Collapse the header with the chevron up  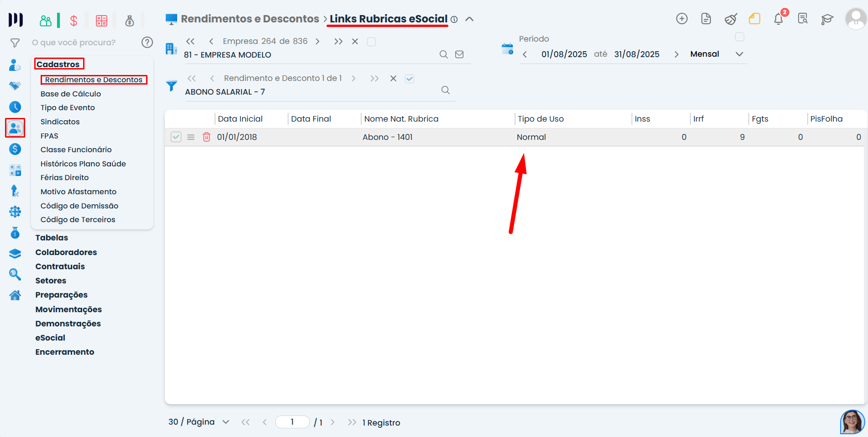tap(469, 19)
